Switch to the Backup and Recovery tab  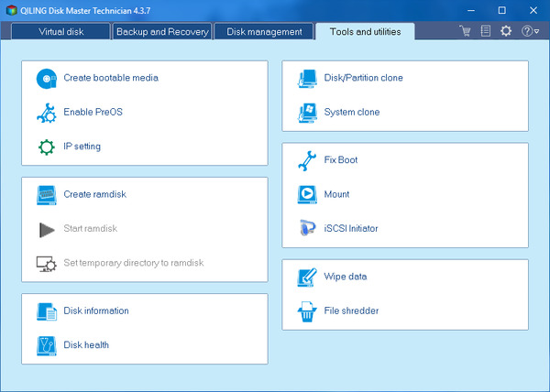tap(160, 31)
